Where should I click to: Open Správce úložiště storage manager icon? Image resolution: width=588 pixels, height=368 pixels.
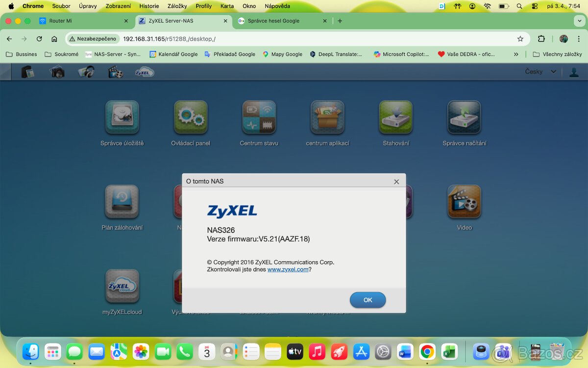click(122, 117)
